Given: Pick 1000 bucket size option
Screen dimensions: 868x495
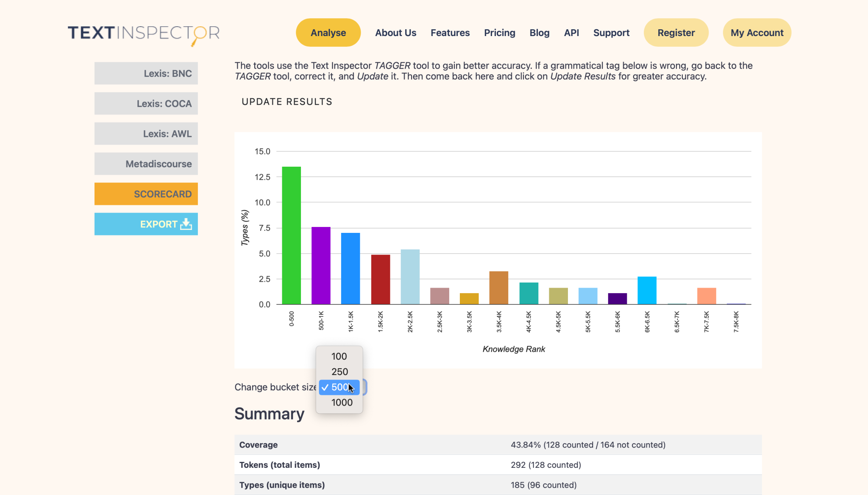Looking at the screenshot, I should tap(341, 403).
